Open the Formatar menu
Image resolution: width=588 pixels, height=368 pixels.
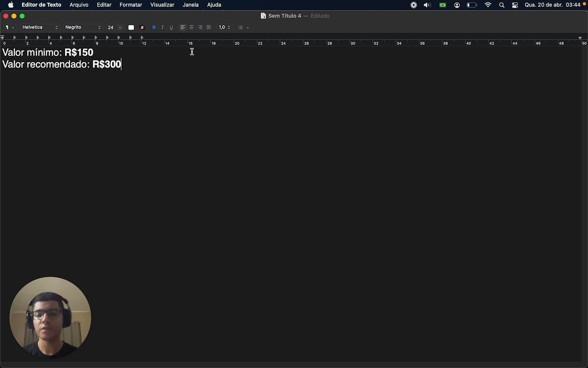pyautogui.click(x=131, y=5)
